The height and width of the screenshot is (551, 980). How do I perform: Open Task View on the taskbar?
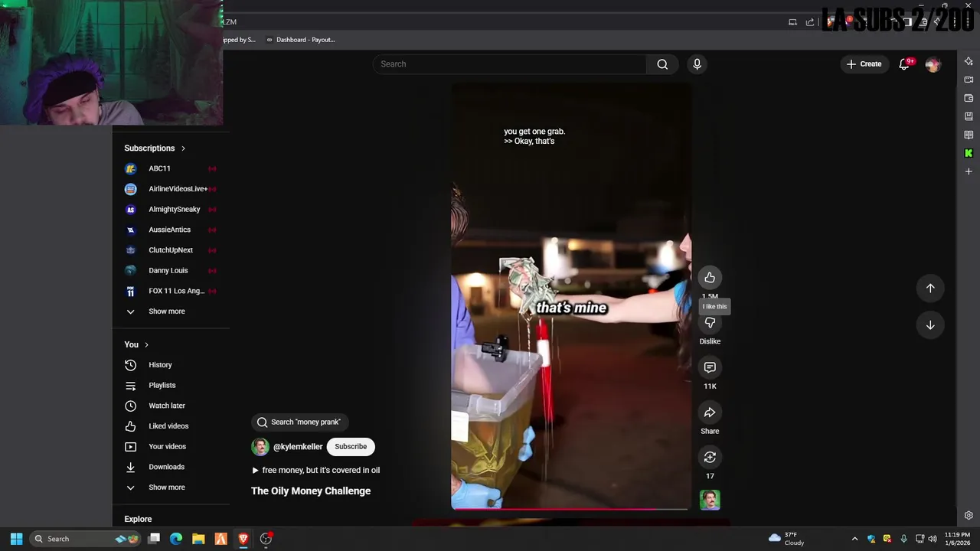(154, 539)
